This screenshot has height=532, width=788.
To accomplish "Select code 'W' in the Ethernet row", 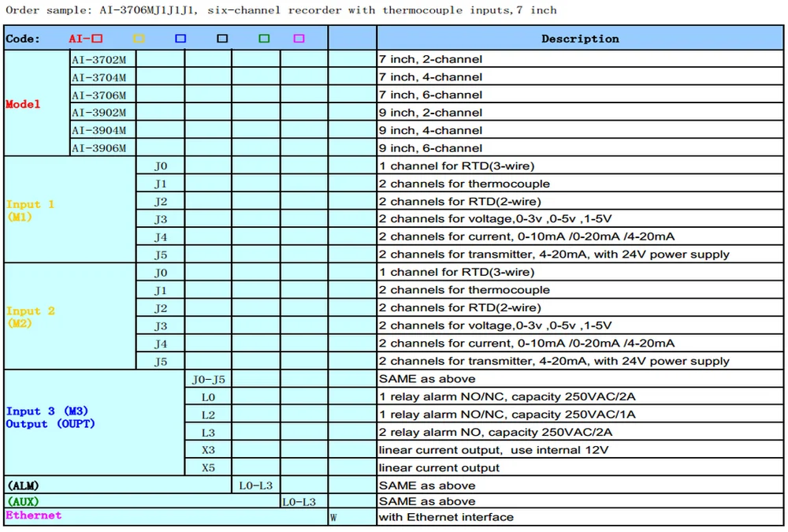I will [x=333, y=518].
